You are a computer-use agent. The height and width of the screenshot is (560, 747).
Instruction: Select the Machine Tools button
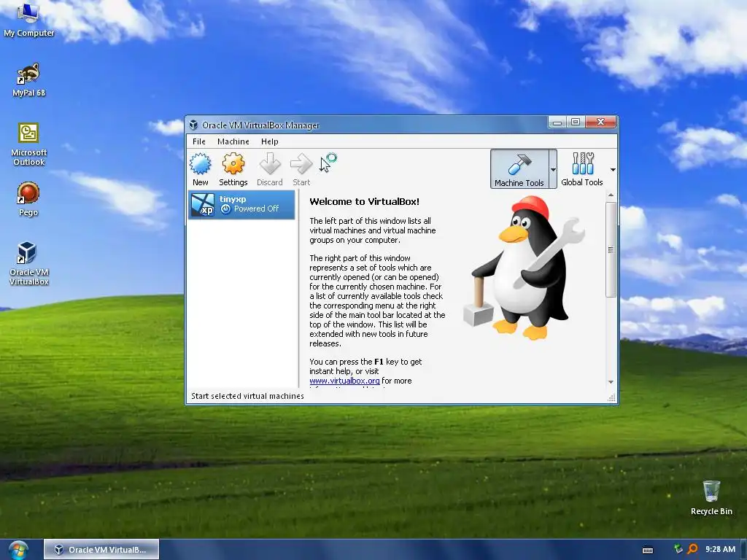tap(519, 169)
